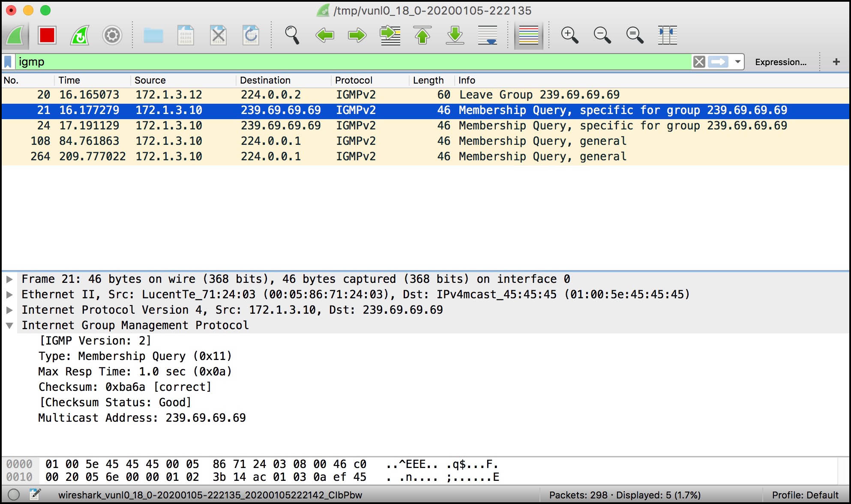Select packet 264 general Membership Query

425,156
